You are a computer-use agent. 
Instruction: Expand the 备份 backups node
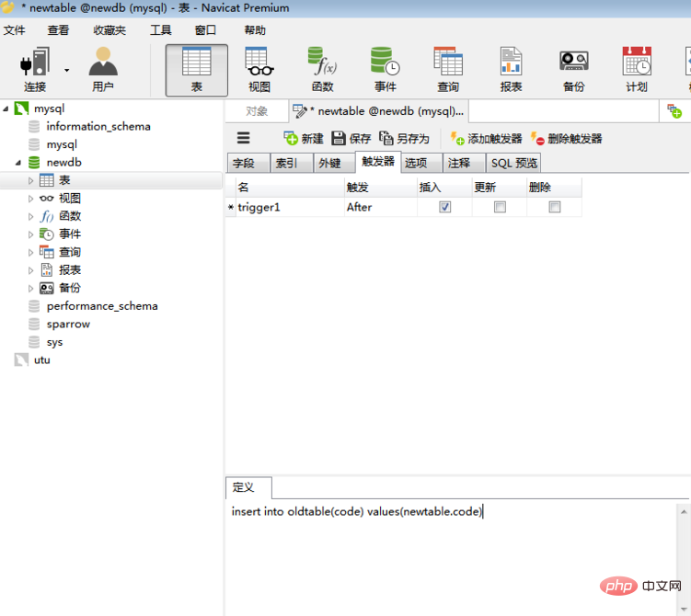(x=30, y=289)
